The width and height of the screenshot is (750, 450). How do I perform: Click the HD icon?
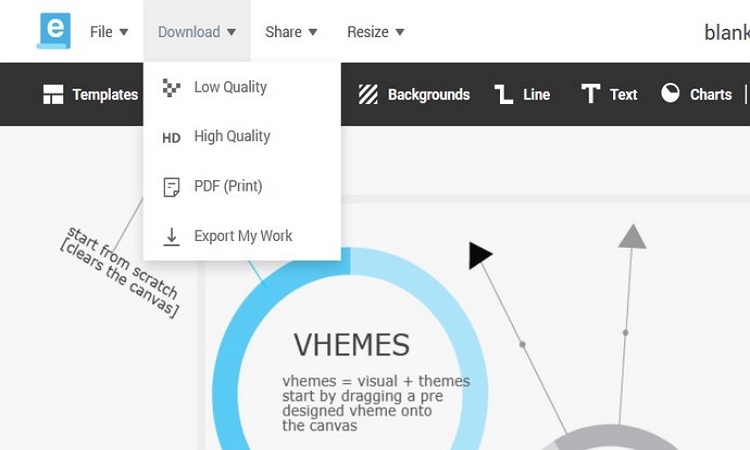[x=171, y=138]
